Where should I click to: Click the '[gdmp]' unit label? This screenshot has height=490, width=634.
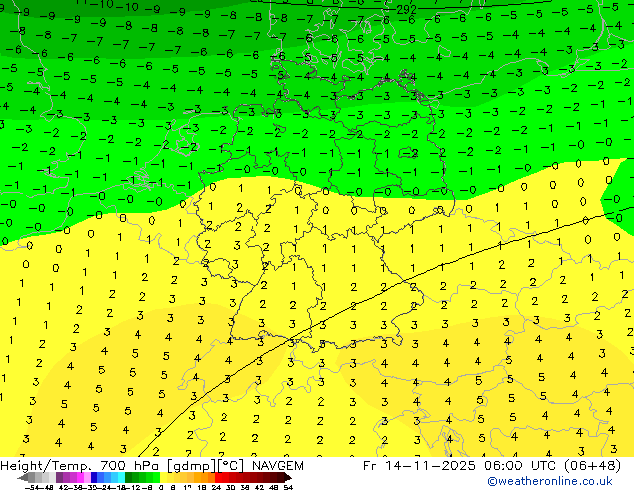click(x=190, y=466)
